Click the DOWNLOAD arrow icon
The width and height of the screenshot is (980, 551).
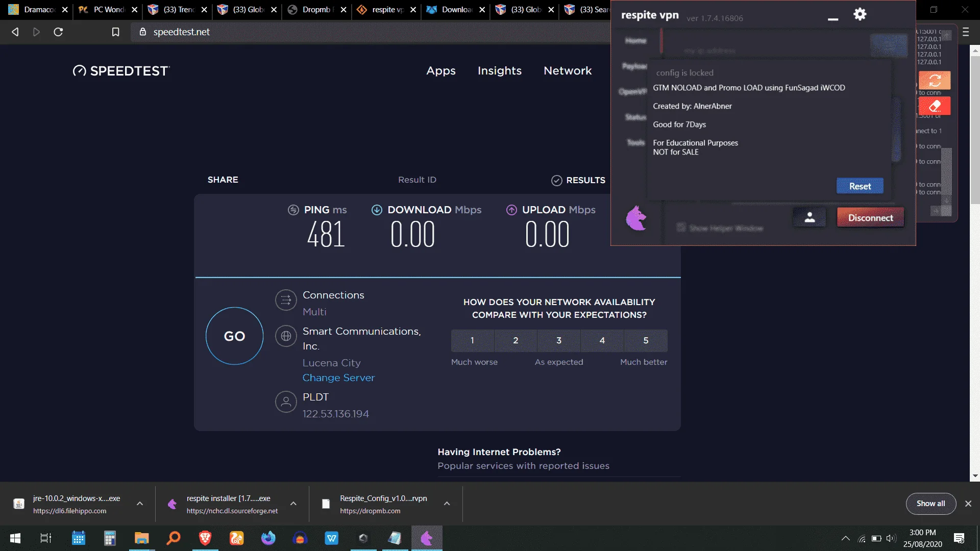click(377, 210)
